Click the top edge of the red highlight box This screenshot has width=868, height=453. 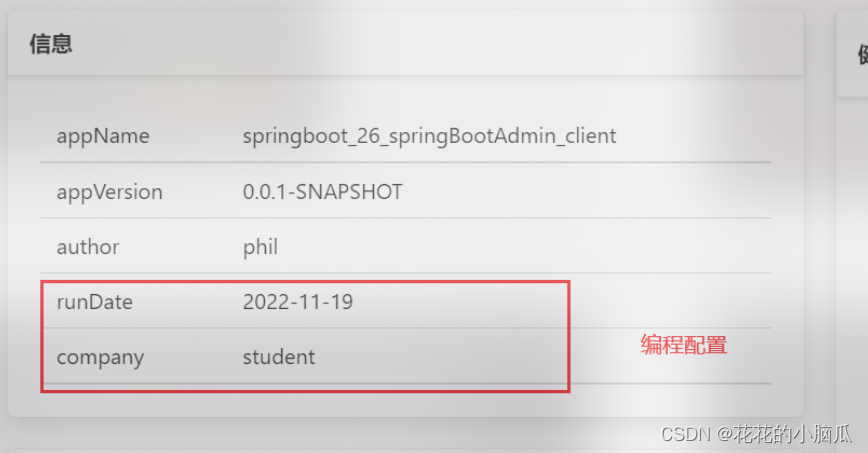305,282
